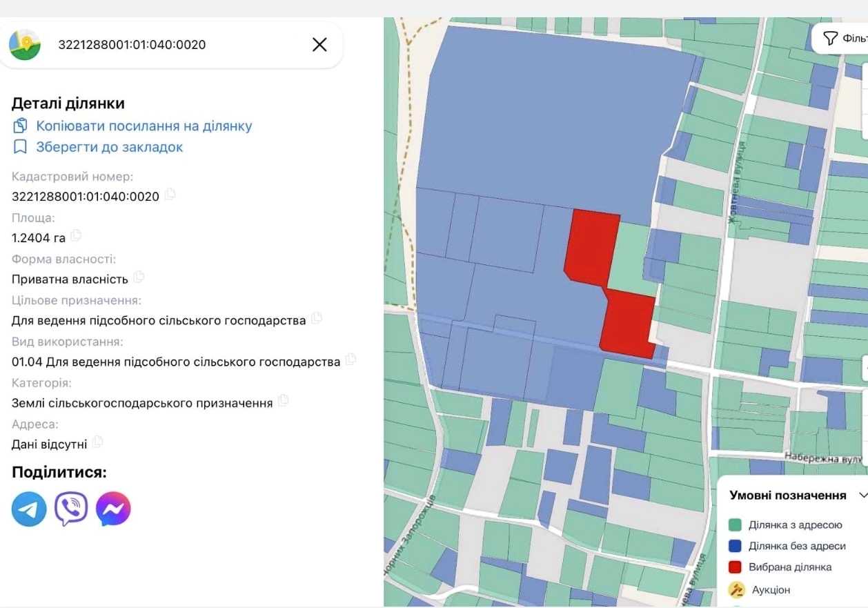The height and width of the screenshot is (608, 868).
Task: Open the map filter button
Action: pyautogui.click(x=840, y=38)
